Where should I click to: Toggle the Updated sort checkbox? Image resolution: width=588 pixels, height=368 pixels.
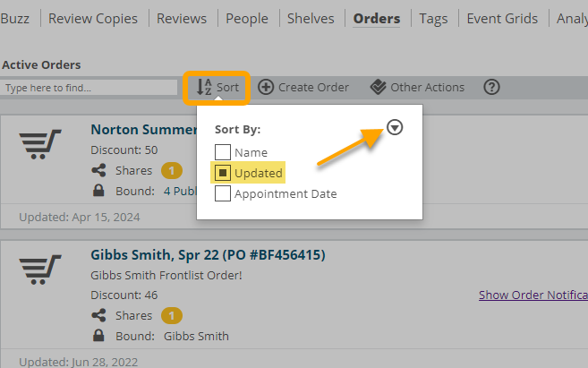tap(223, 173)
